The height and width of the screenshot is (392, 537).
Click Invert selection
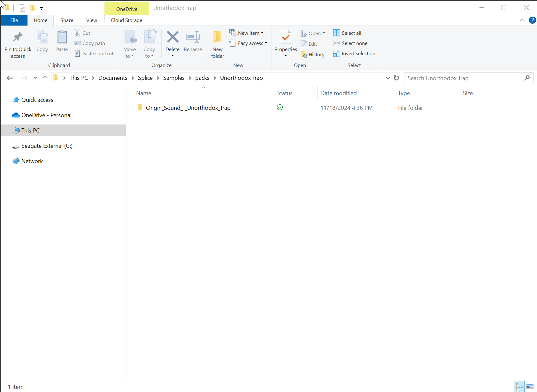pos(354,53)
